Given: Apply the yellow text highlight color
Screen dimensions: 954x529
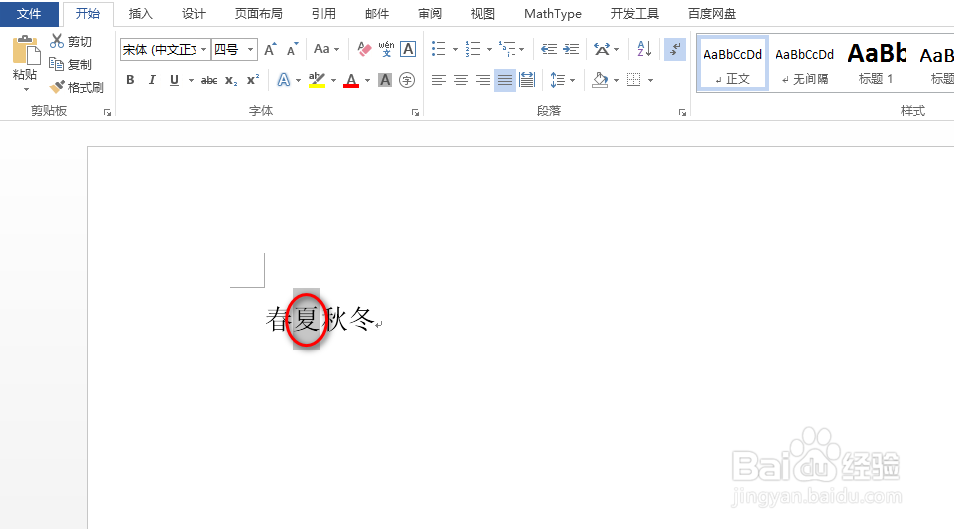Looking at the screenshot, I should pyautogui.click(x=316, y=80).
